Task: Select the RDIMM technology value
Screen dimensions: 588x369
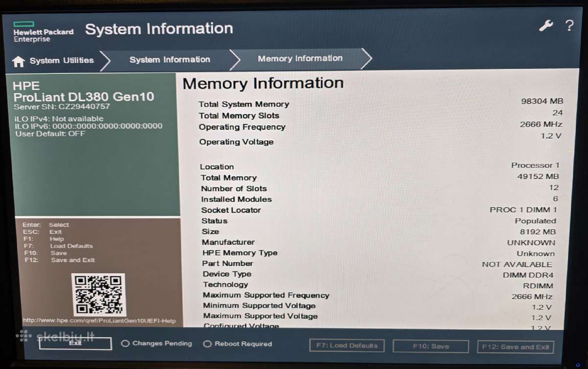Action: pos(538,286)
